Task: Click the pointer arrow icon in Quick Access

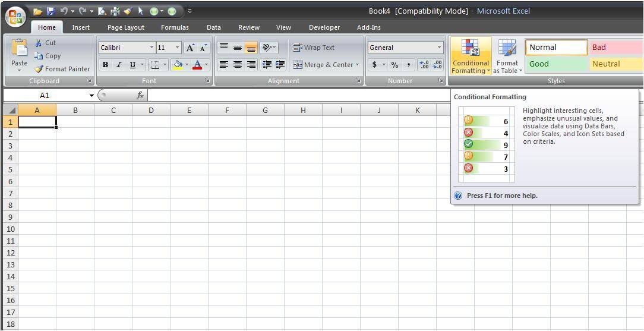Action: (140, 11)
